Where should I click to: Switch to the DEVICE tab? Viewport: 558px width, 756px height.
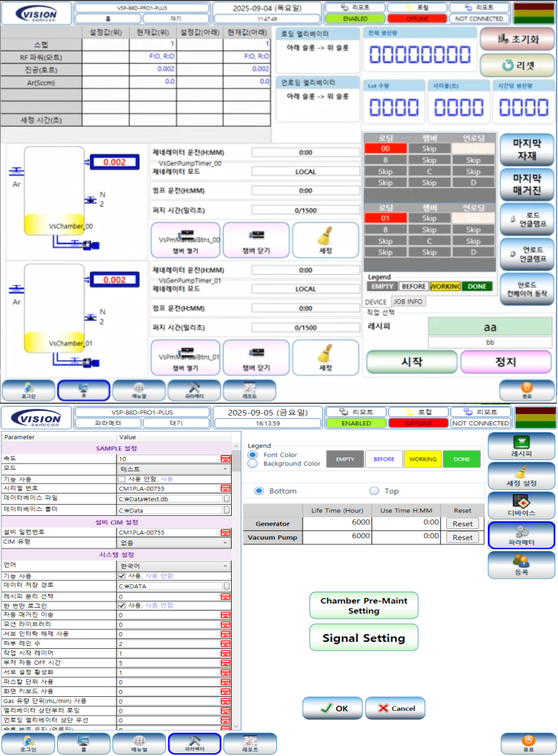tap(376, 301)
